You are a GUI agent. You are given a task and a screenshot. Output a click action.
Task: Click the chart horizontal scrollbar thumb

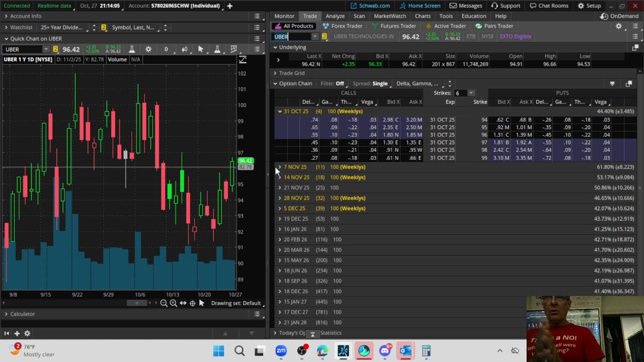tap(136, 303)
